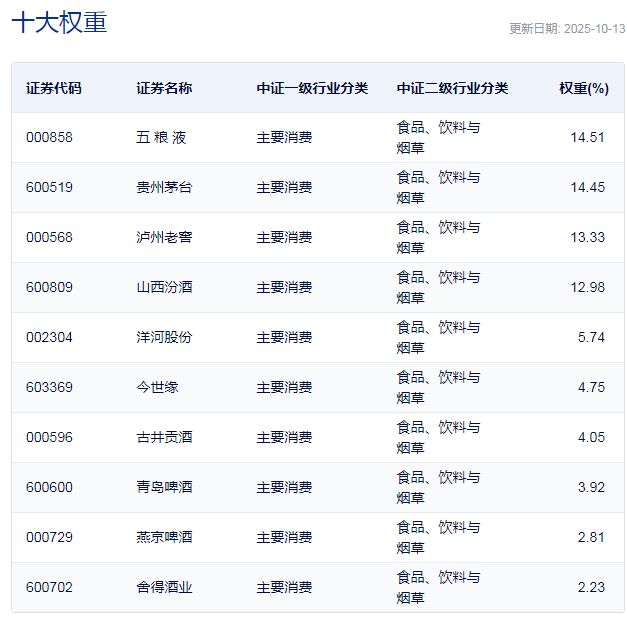The height and width of the screenshot is (617, 627).
Task: Select the name 舍得酒业
Action: (164, 587)
